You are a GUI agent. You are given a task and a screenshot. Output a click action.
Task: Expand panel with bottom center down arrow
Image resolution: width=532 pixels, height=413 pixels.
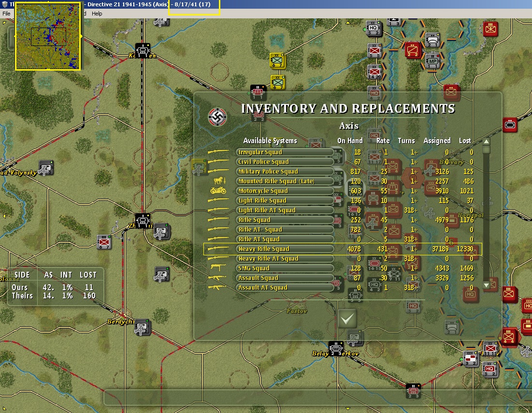[347, 409]
